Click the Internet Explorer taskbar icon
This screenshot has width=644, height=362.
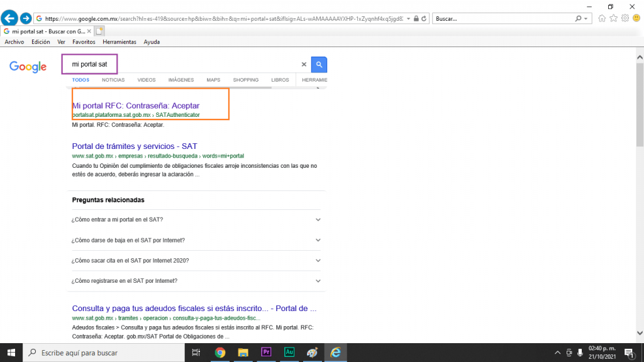tap(336, 353)
